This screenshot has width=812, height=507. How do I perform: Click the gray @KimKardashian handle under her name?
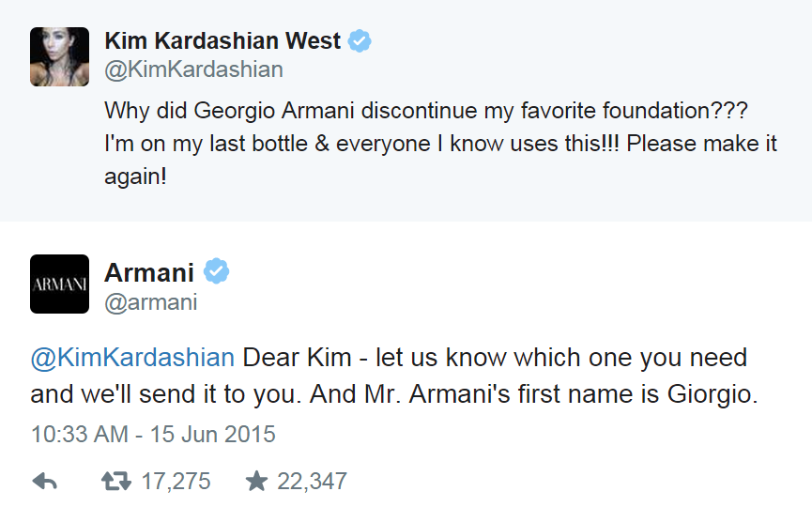193,70
